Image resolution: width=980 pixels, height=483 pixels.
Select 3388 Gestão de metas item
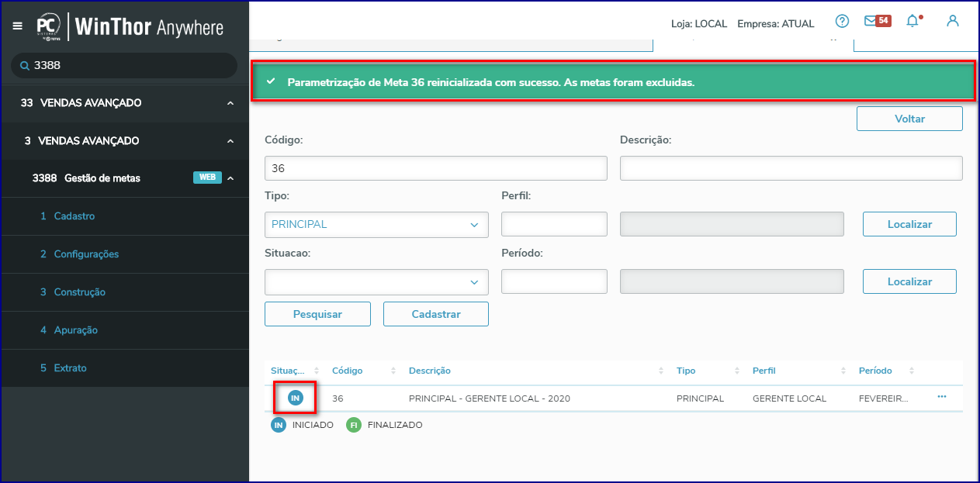coord(124,178)
